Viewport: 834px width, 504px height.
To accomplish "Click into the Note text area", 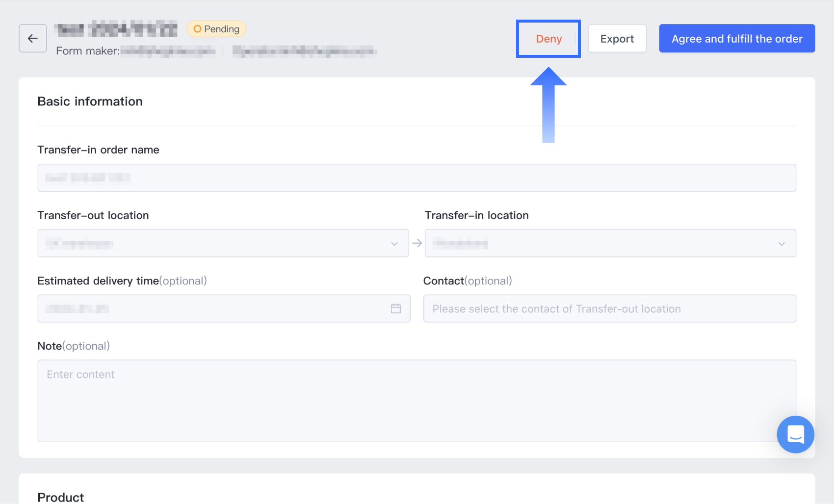I will click(x=417, y=401).
